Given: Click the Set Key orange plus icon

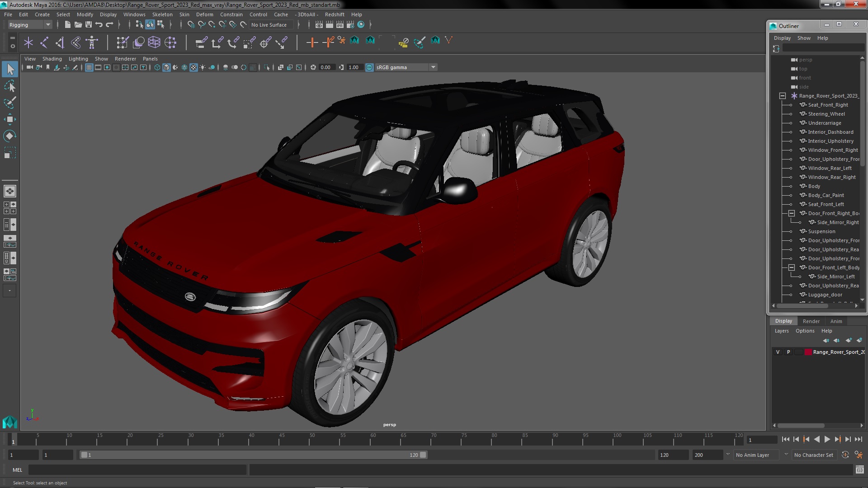Looking at the screenshot, I should click(x=312, y=43).
